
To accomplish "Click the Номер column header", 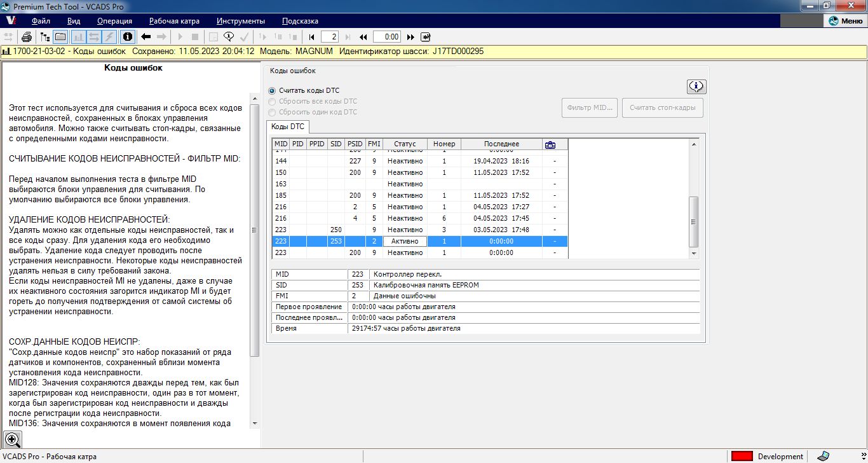I will [444, 144].
